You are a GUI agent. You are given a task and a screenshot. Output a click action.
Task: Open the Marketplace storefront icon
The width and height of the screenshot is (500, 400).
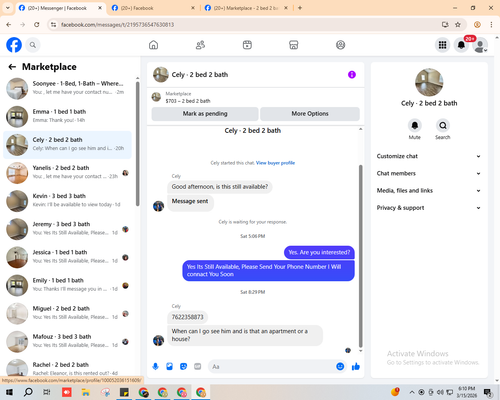coord(294,45)
